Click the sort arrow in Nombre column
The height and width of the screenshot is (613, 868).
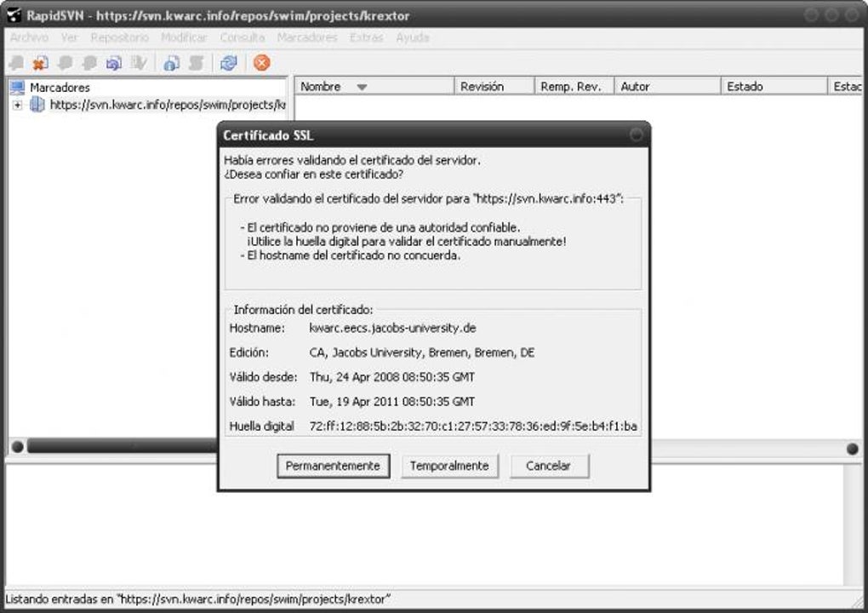(362, 87)
